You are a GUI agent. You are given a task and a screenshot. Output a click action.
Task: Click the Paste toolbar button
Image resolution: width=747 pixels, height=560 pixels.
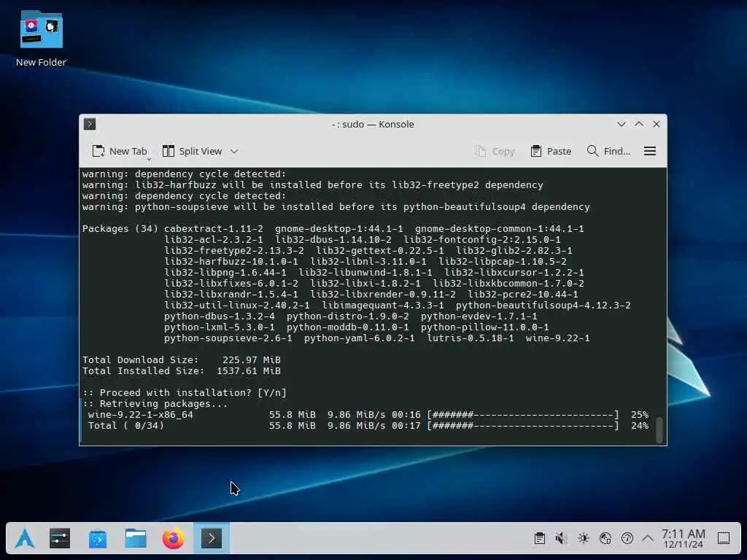click(551, 151)
